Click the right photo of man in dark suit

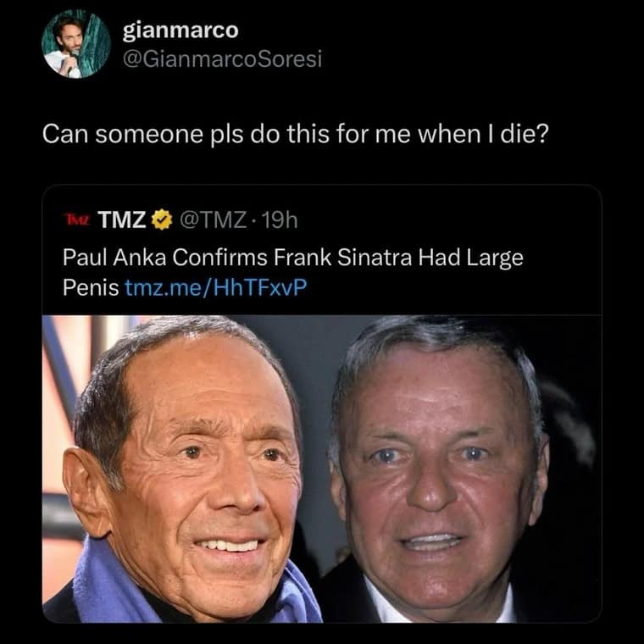point(441,466)
